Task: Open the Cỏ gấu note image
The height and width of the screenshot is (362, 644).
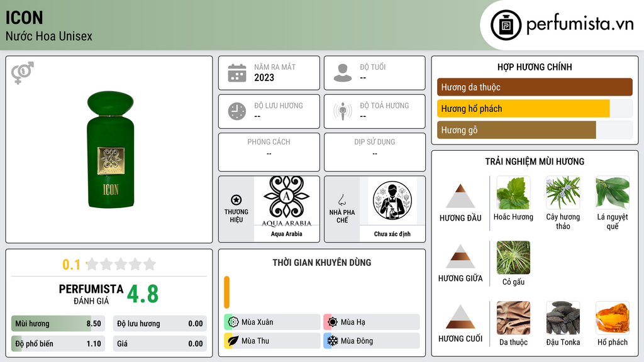Action: pyautogui.click(x=513, y=258)
